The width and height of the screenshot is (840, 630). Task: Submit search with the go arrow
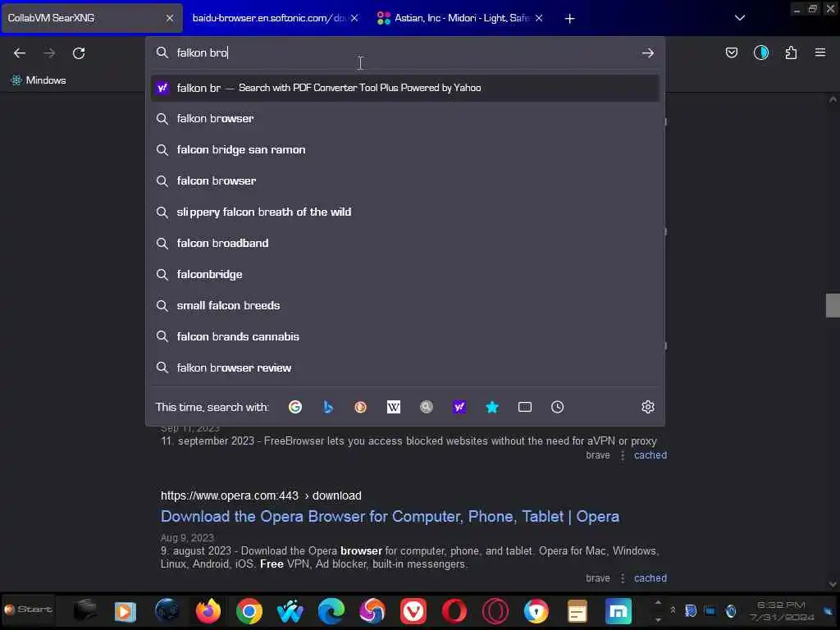tap(648, 53)
